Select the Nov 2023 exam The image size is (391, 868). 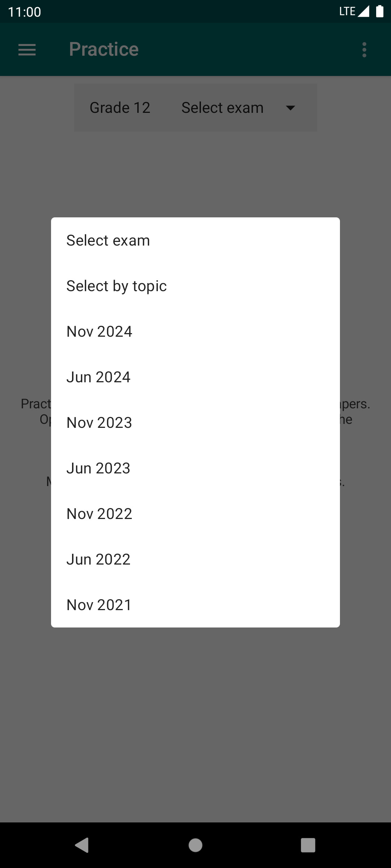195,422
